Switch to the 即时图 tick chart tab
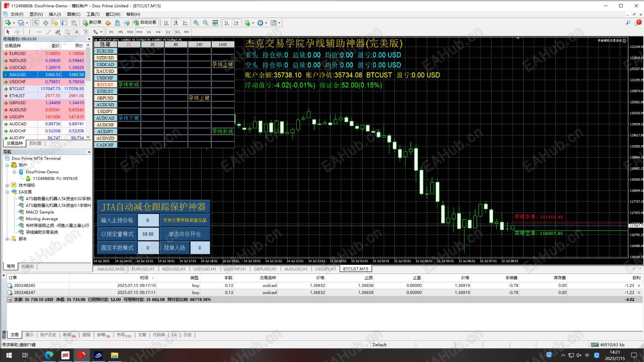Screen dimensions: 644x362 35,143
